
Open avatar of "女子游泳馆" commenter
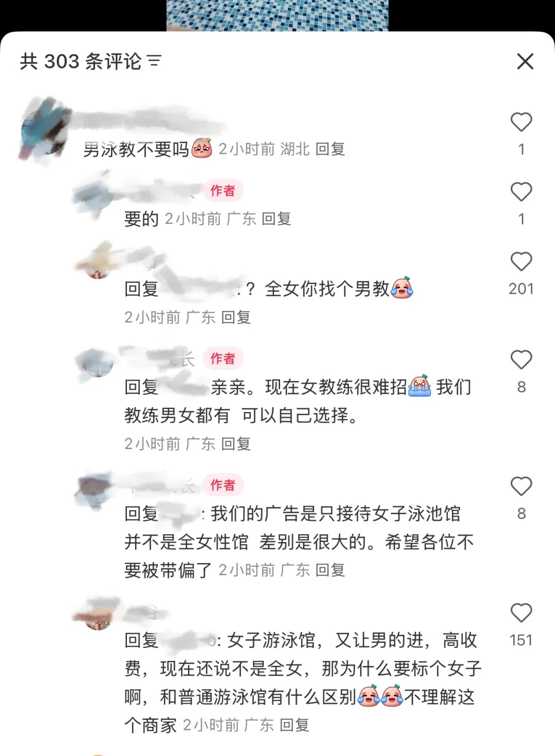(98, 615)
